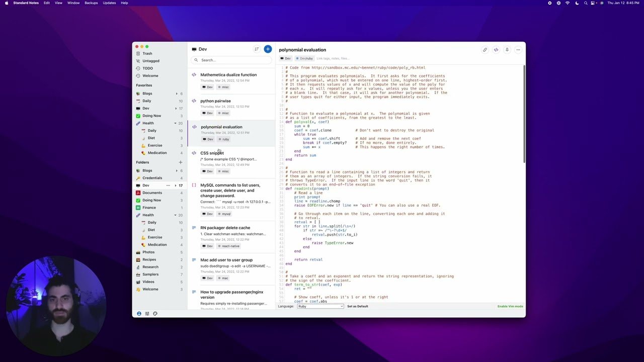This screenshot has height=362, width=644.
Task: Select the Credentials folder
Action: click(159, 178)
